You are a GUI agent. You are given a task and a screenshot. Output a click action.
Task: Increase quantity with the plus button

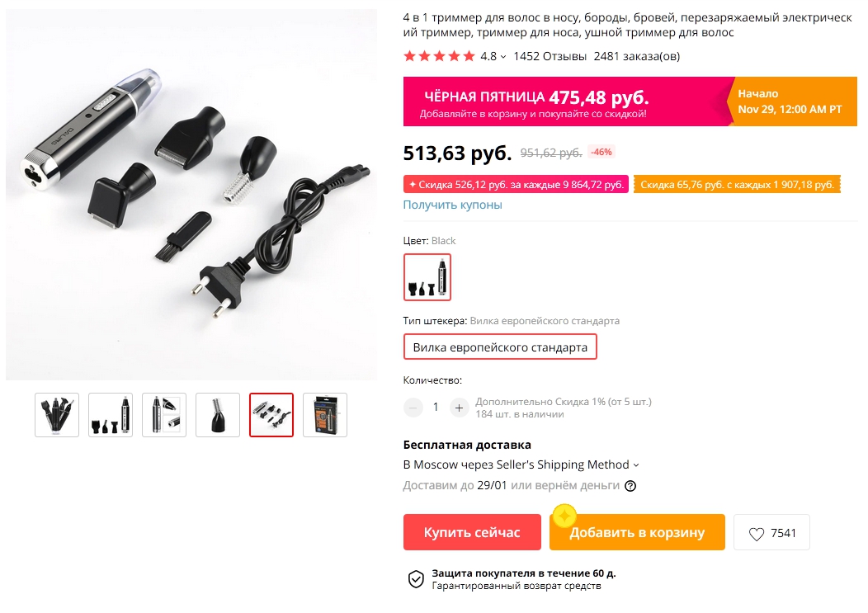(459, 408)
